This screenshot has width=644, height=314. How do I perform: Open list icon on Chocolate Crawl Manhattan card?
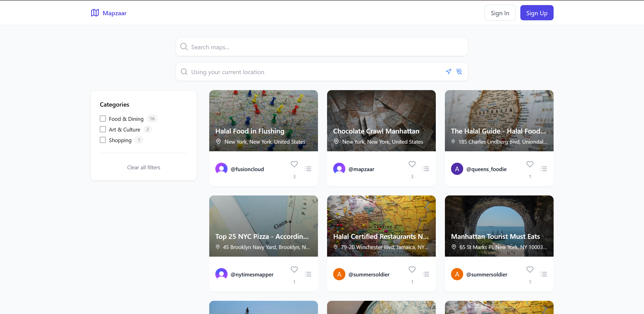pyautogui.click(x=426, y=169)
